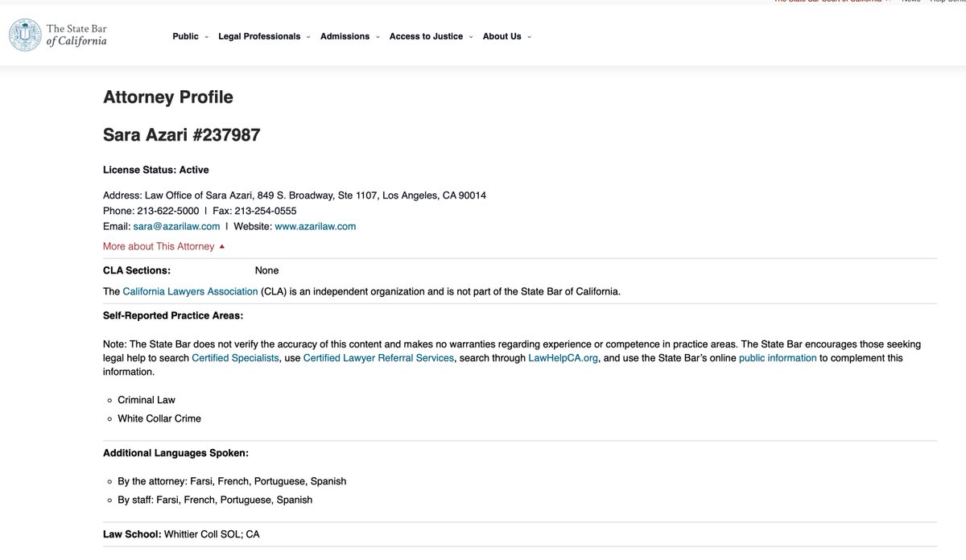Click the By staff languages line
This screenshot has width=966, height=560.
pyautogui.click(x=215, y=500)
